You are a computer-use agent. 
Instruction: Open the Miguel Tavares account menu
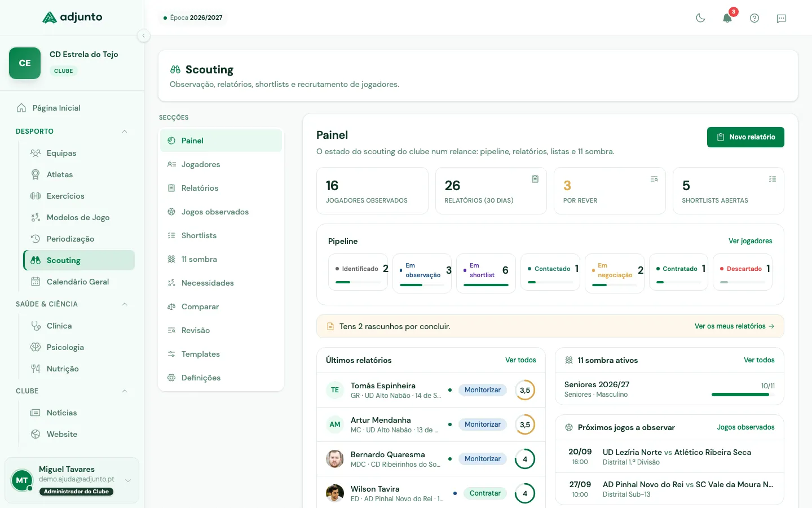tap(72, 480)
